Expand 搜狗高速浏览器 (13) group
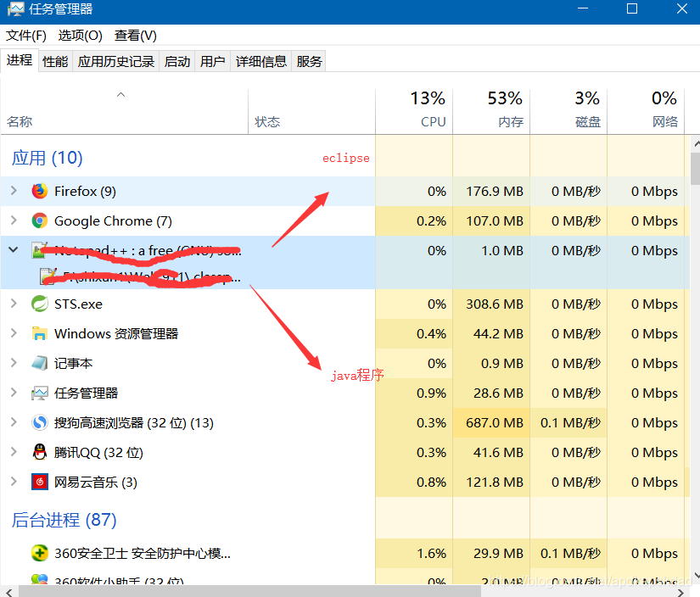 point(14,422)
